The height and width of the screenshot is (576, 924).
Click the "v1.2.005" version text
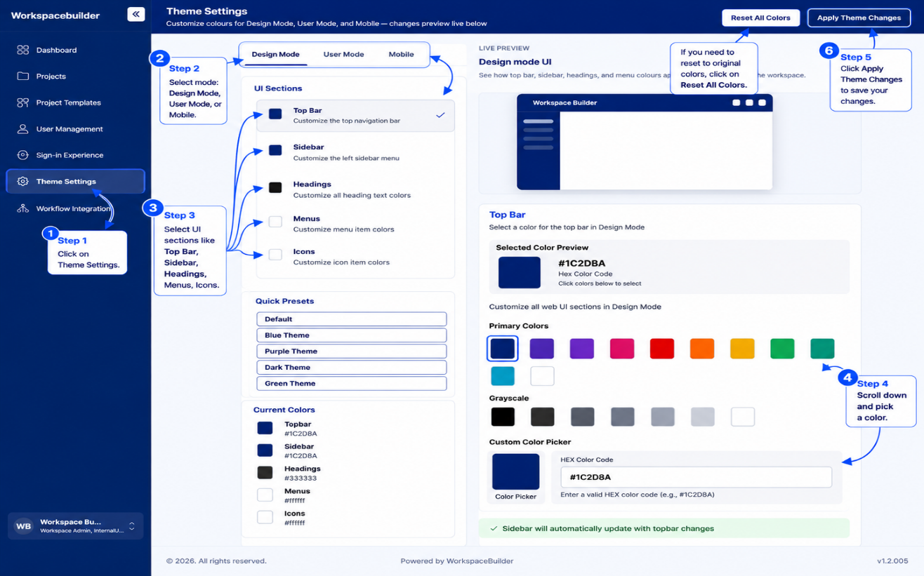point(892,561)
